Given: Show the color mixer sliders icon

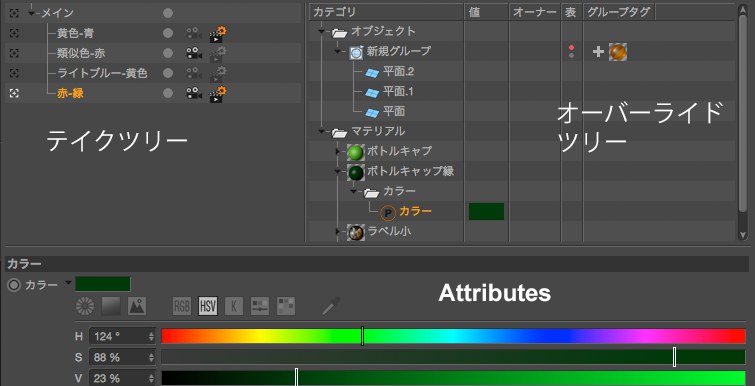Looking at the screenshot, I should (260, 306).
